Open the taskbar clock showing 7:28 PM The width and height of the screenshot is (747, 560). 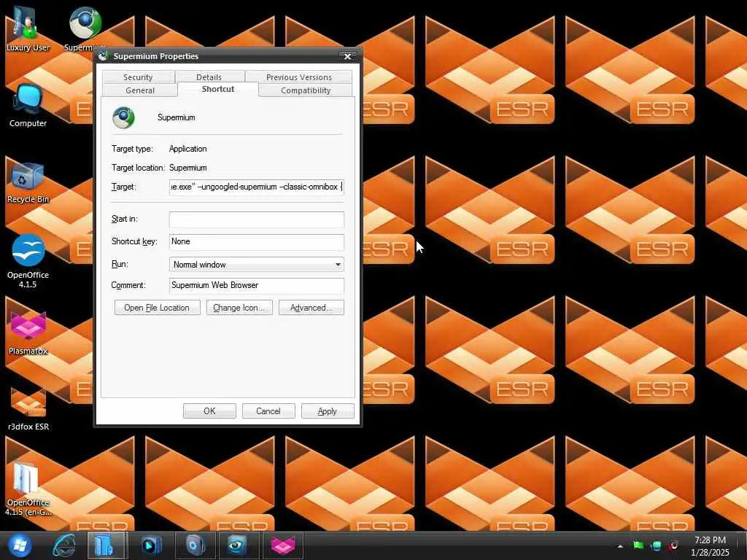tap(710, 546)
